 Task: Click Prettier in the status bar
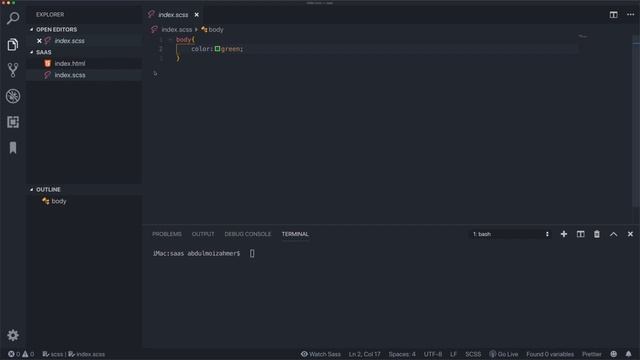click(591, 354)
